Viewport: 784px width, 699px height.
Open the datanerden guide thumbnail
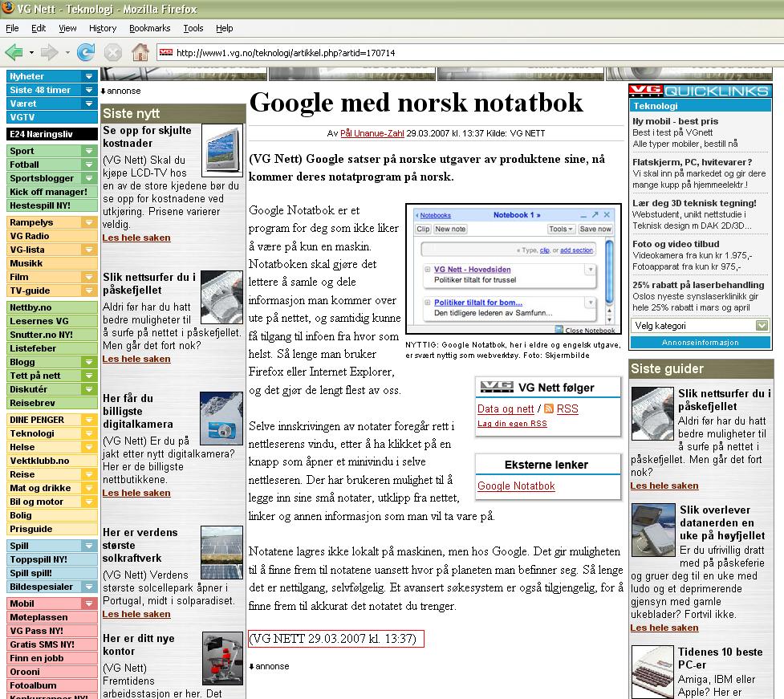point(653,530)
